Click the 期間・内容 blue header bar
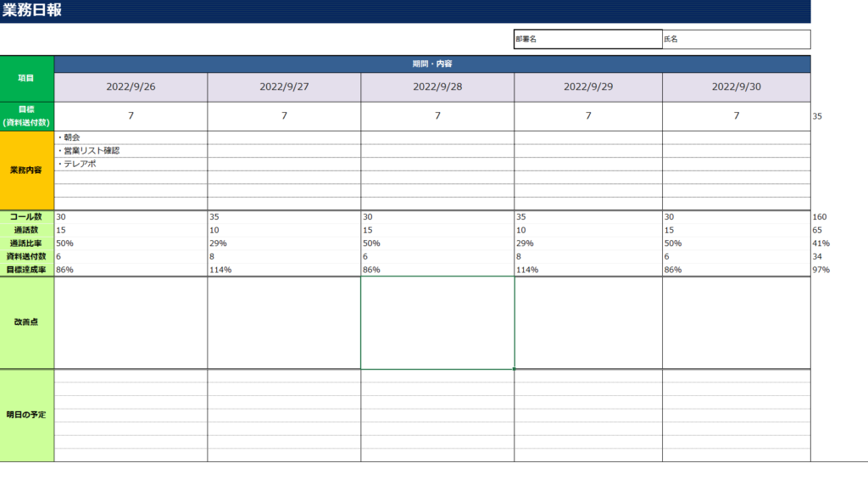The image size is (868, 480). (431, 64)
